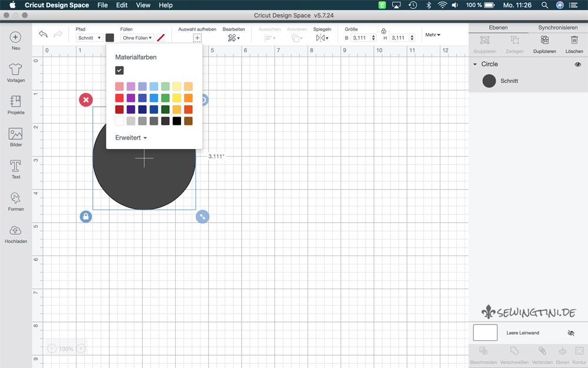The width and height of the screenshot is (588, 368).
Task: Select the Text tool
Action: [x=15, y=166]
